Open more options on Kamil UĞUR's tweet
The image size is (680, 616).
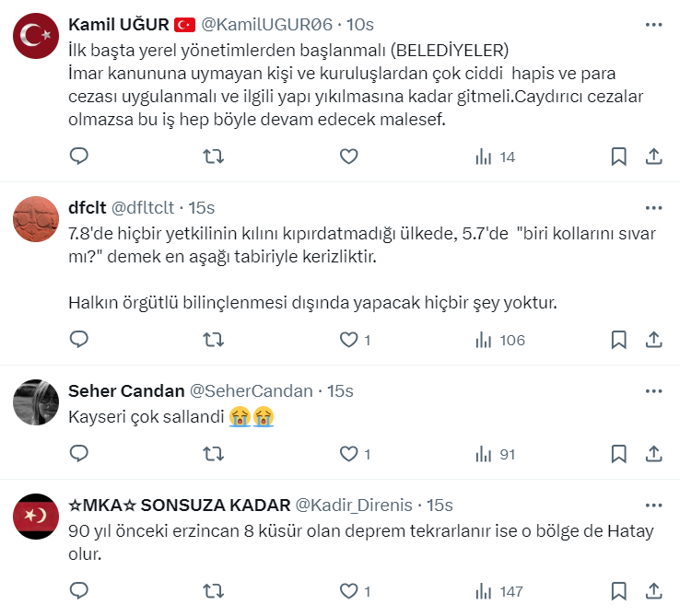653,25
